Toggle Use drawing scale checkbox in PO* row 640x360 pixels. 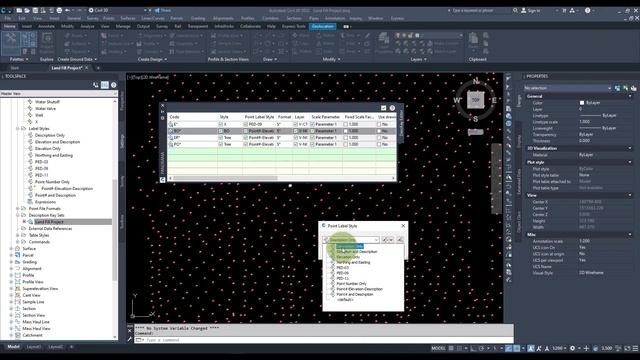click(x=379, y=144)
